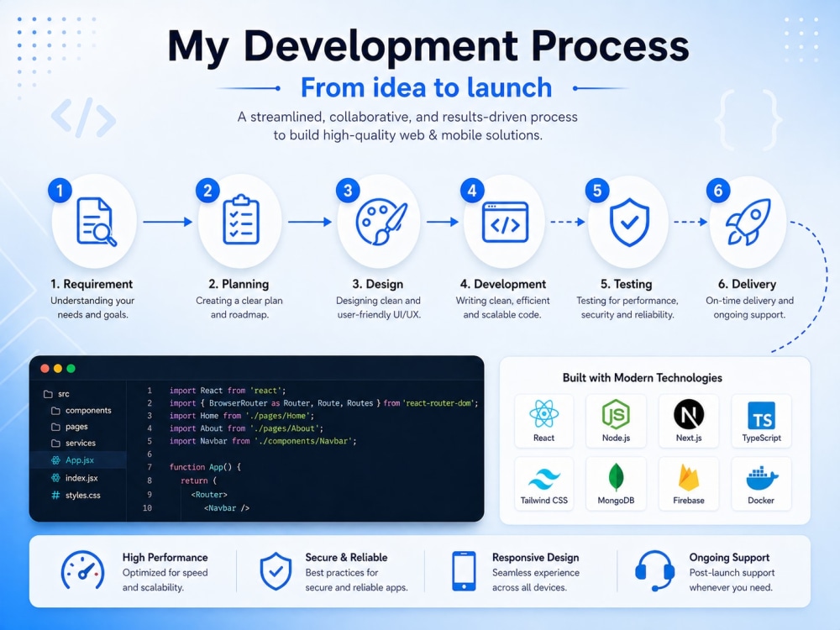Image resolution: width=840 pixels, height=630 pixels.
Task: Click the Planning clipboard checklist icon
Action: (241, 219)
